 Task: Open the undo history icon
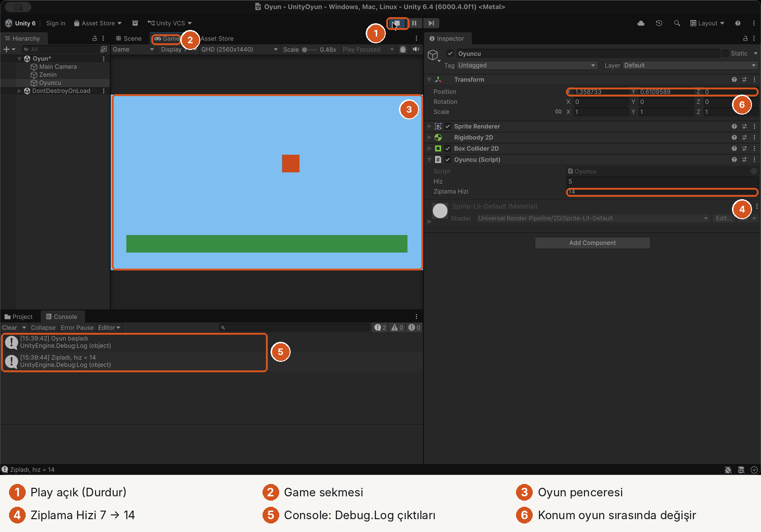[x=659, y=23]
